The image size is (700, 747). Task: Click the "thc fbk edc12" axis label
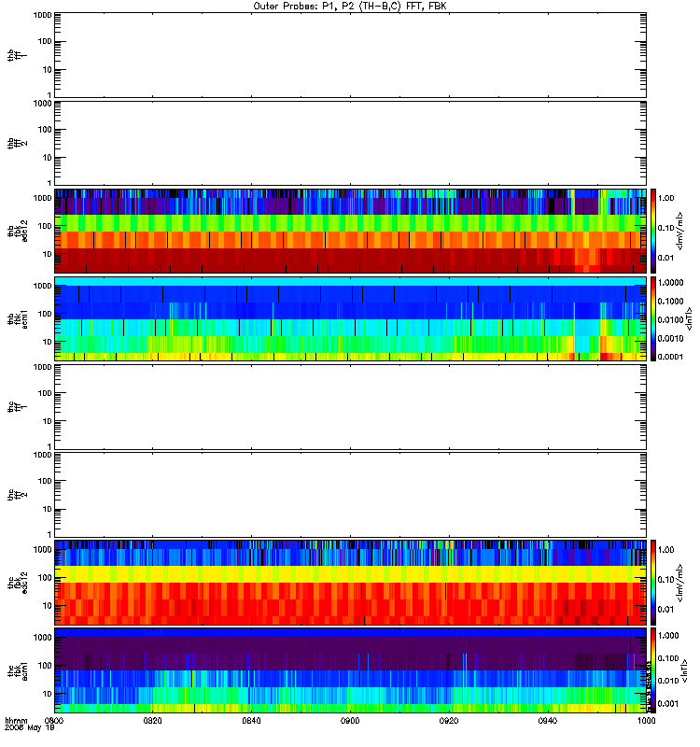(x=17, y=582)
